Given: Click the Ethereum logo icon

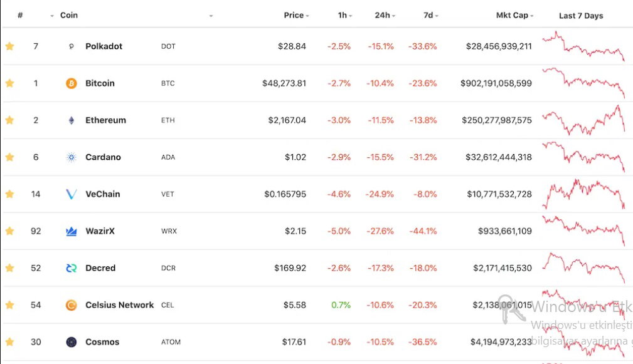Looking at the screenshot, I should pos(72,120).
